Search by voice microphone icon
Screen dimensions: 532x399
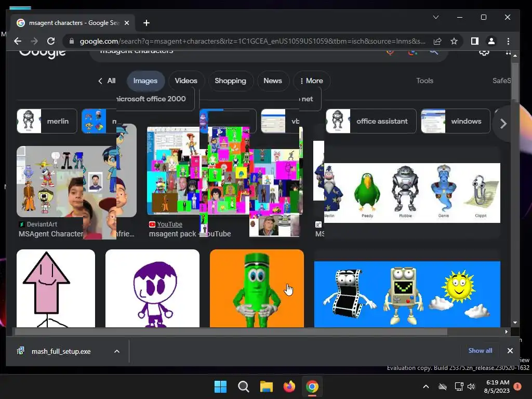(390, 52)
